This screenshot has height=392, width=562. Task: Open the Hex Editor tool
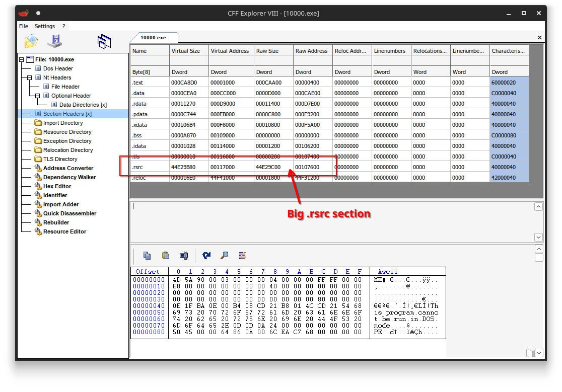click(57, 186)
